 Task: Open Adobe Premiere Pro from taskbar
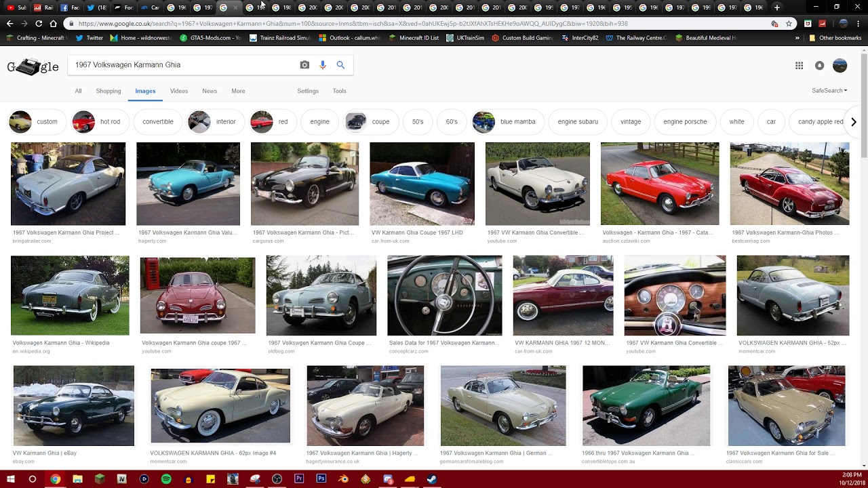tap(299, 479)
